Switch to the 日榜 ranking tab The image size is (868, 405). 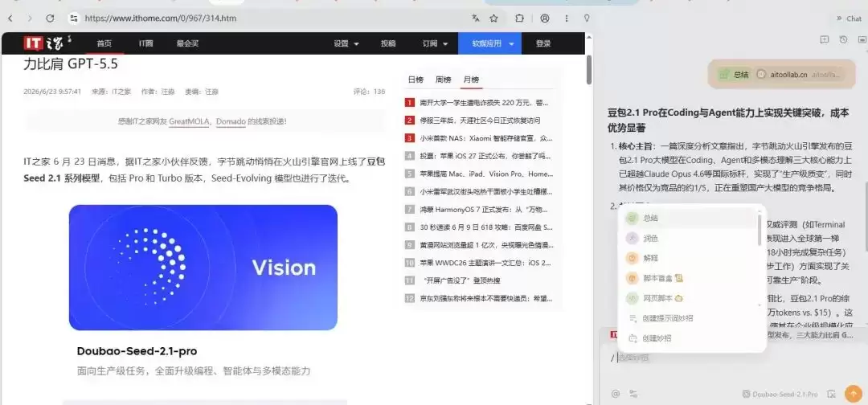point(416,80)
